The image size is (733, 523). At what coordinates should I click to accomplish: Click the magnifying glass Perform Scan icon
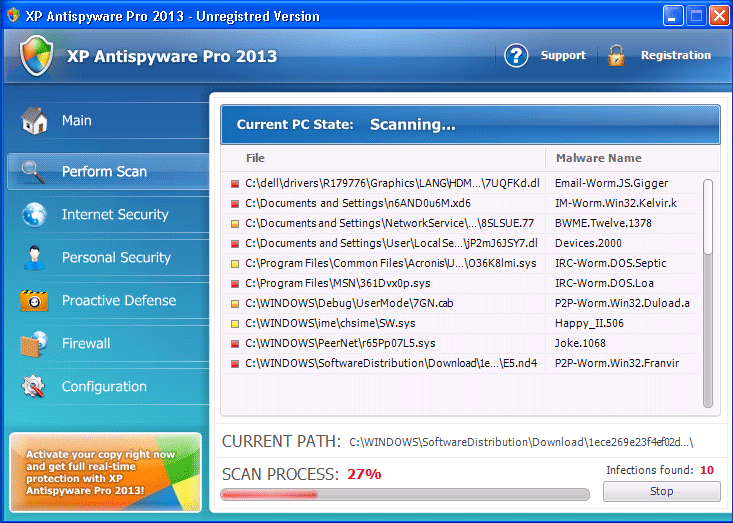[35, 172]
